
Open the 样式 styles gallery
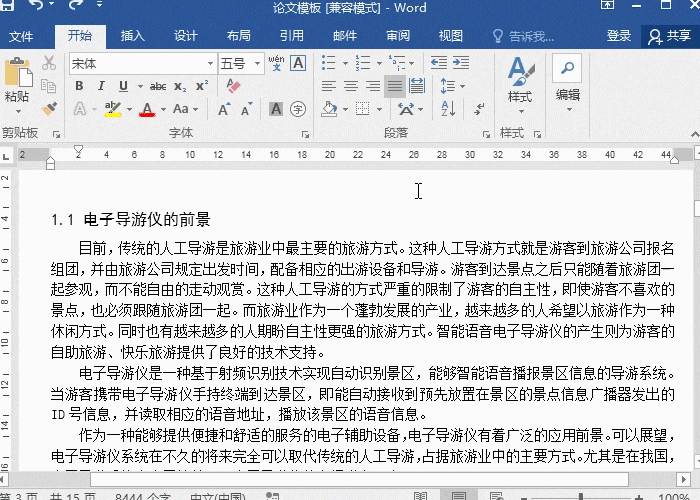click(x=520, y=85)
